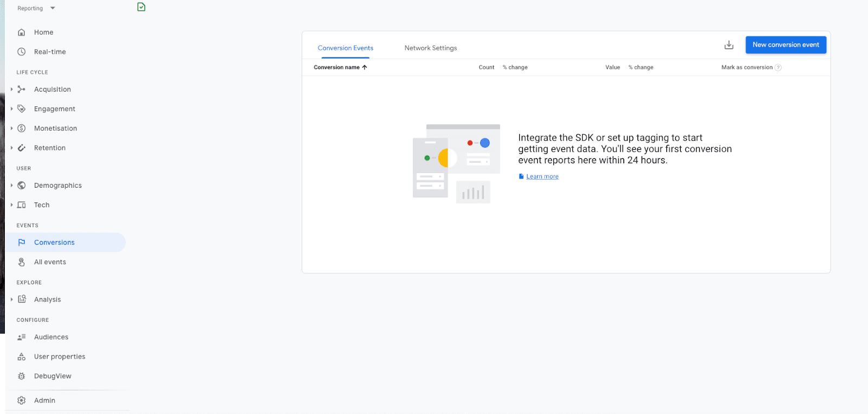Expand the Demographics tree arrow

click(x=11, y=186)
